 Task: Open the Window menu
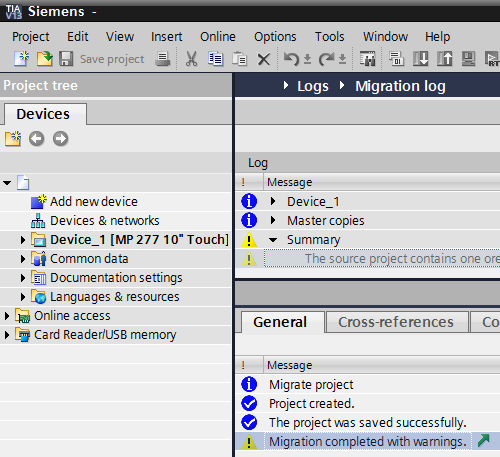tap(385, 37)
